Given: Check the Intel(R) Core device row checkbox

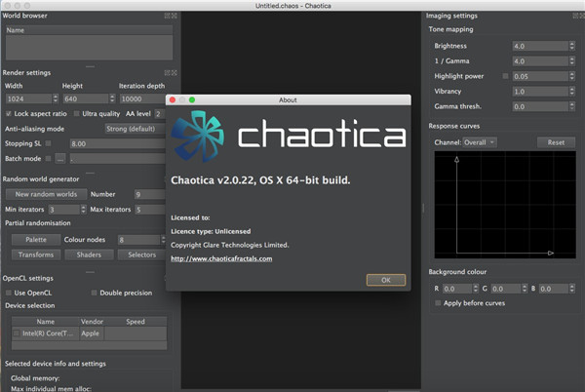Looking at the screenshot, I should [x=17, y=333].
